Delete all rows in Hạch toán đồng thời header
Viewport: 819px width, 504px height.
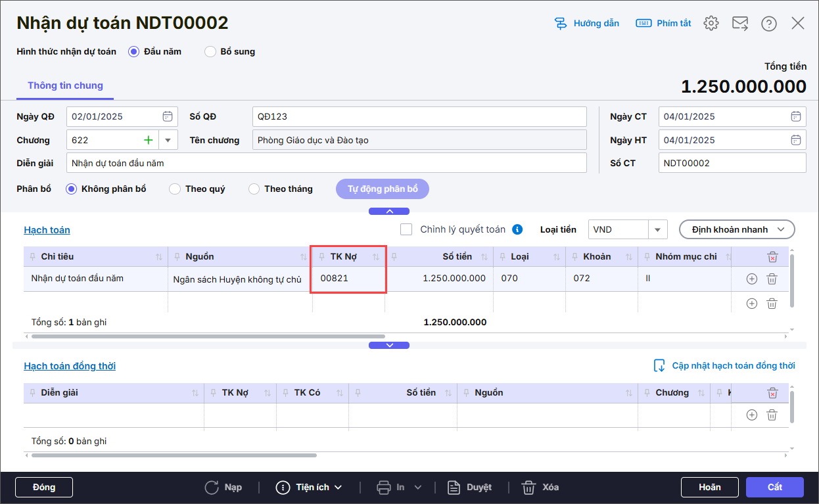pyautogui.click(x=772, y=393)
